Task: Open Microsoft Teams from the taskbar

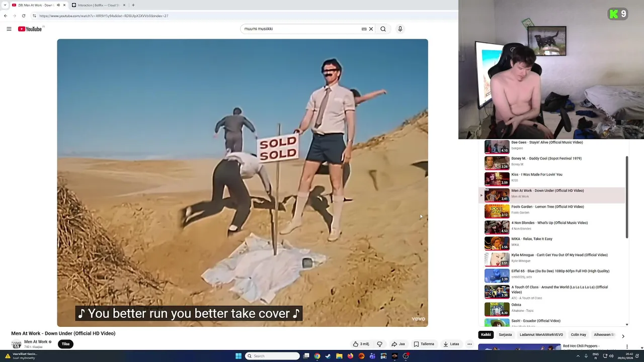Action: click(x=372, y=356)
